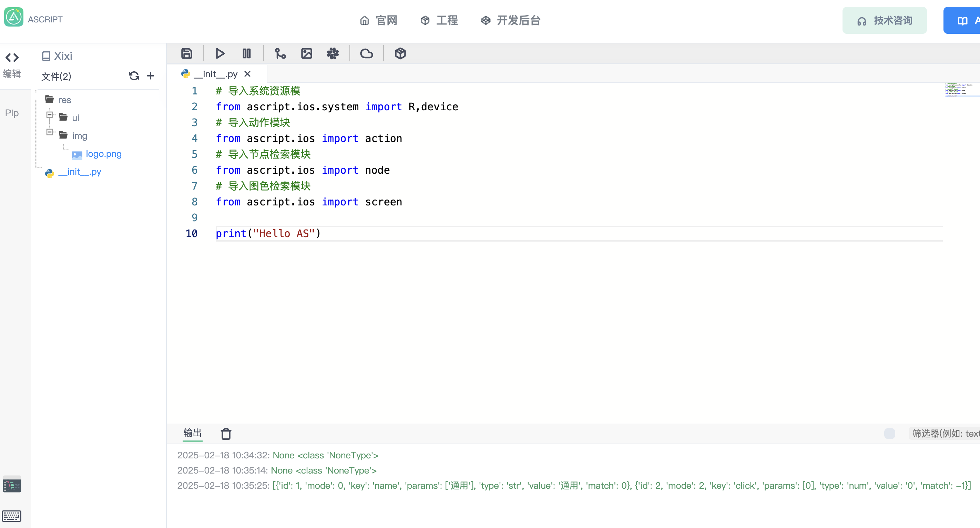Click the log entry at 10:35:25
Image resolution: width=980 pixels, height=528 pixels.
tap(574, 486)
